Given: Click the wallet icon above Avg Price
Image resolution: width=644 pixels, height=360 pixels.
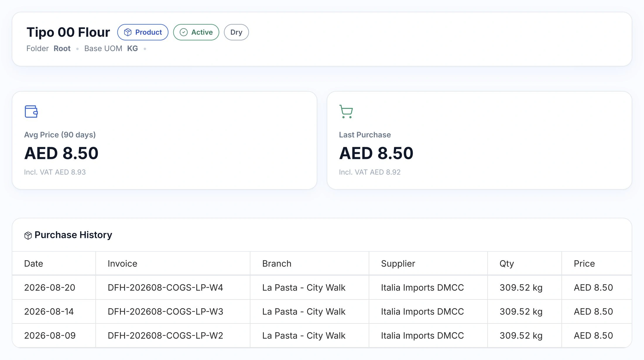Looking at the screenshot, I should [31, 112].
